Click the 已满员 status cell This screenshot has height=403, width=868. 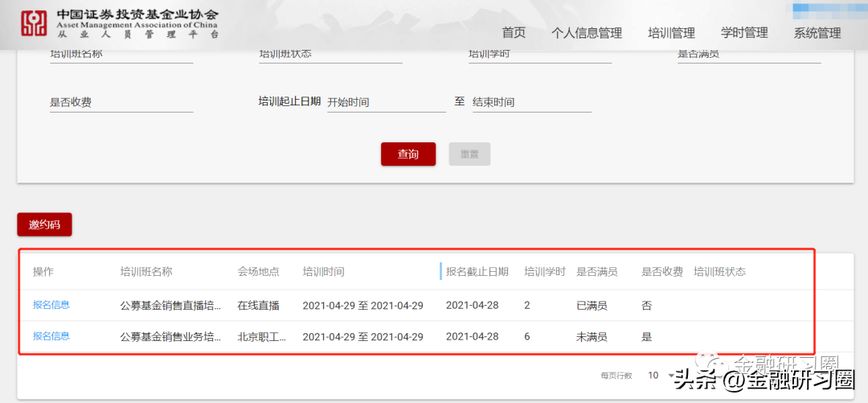[592, 306]
